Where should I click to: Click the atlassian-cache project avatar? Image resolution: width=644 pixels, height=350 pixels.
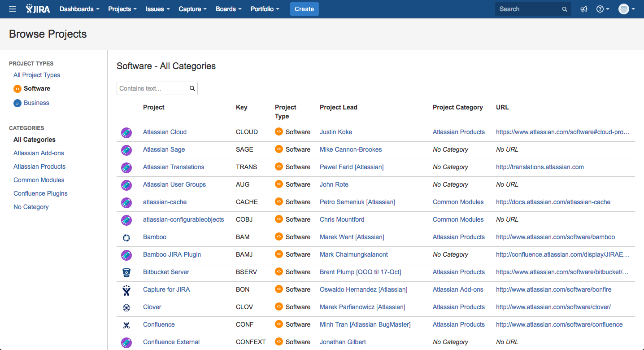click(x=126, y=202)
